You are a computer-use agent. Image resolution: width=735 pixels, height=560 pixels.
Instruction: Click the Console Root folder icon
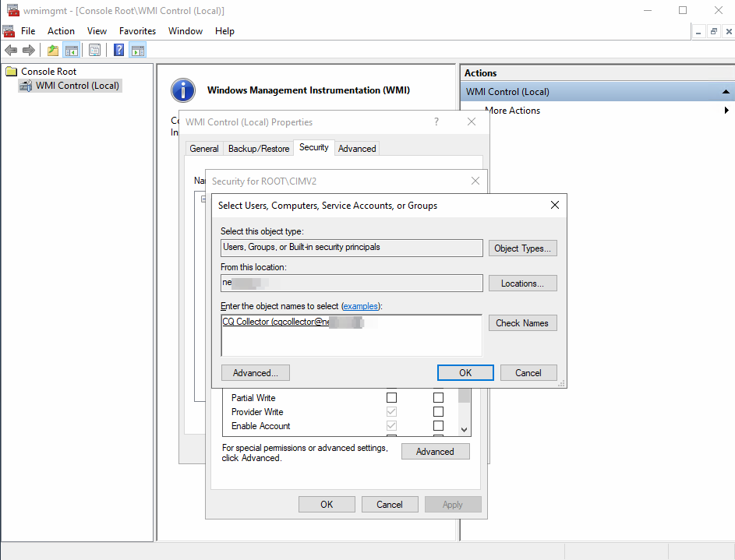pos(11,71)
